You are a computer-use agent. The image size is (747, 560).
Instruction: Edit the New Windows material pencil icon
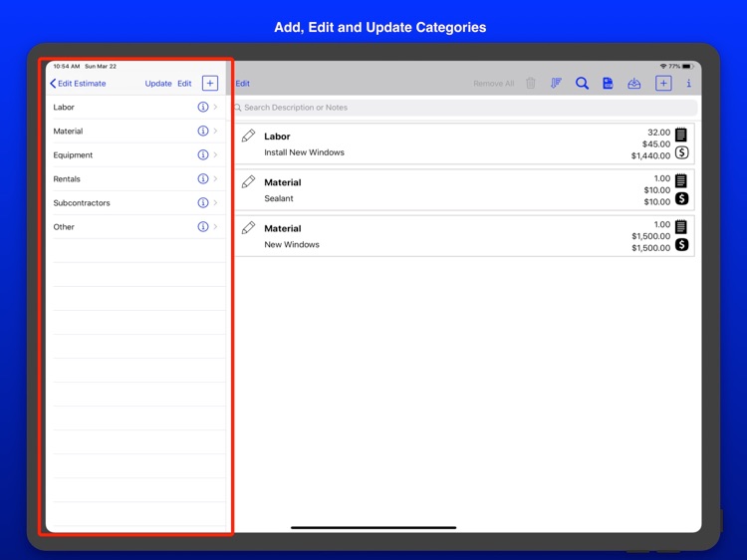248,228
